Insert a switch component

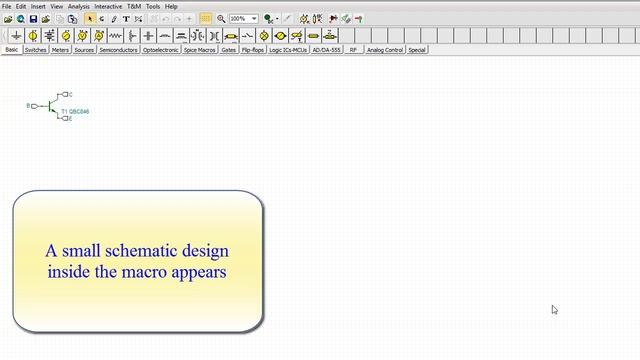click(247, 36)
